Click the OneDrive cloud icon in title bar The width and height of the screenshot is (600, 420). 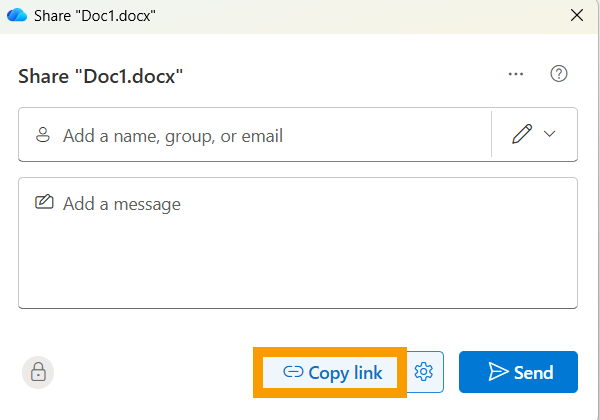click(16, 15)
